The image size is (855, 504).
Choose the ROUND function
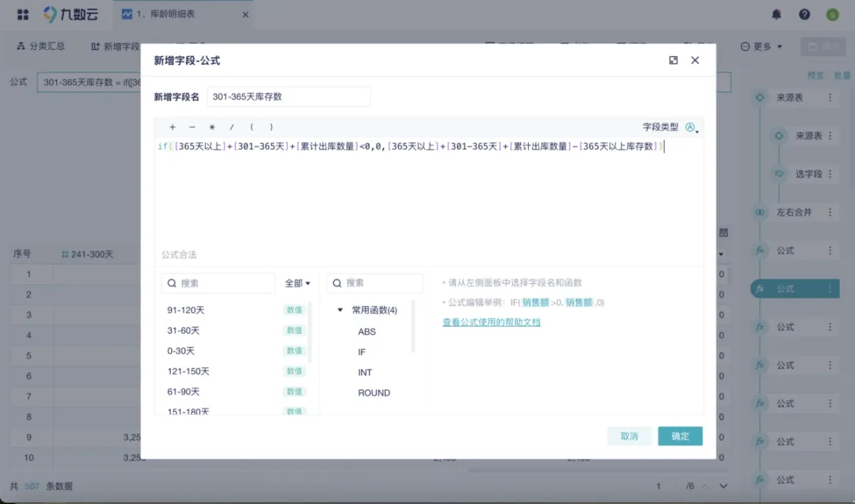coord(374,393)
